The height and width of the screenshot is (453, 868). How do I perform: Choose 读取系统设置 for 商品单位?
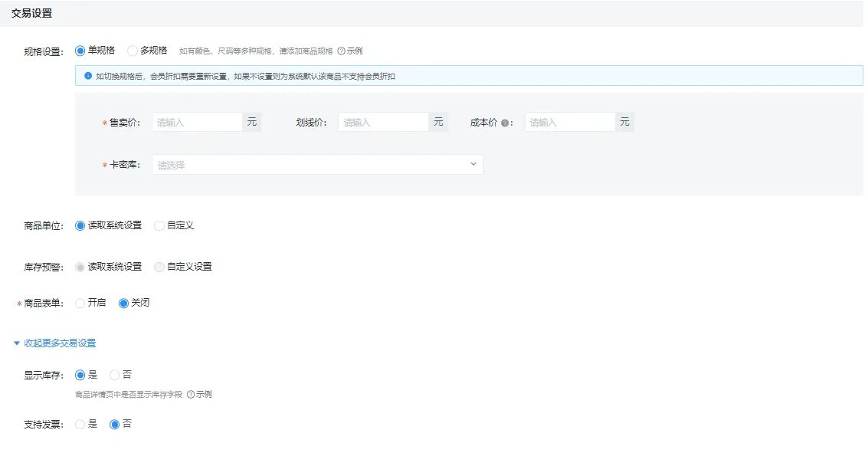(80, 226)
